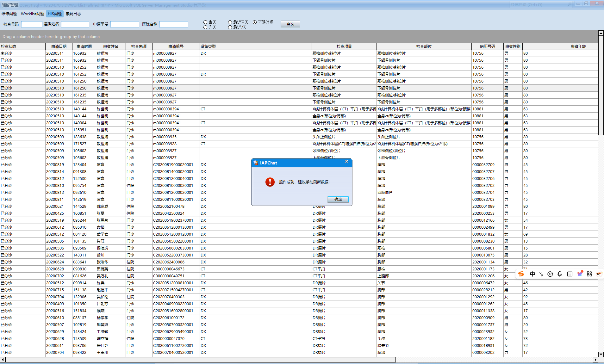
Task: Click the Sogou input method logo
Action: (x=521, y=274)
